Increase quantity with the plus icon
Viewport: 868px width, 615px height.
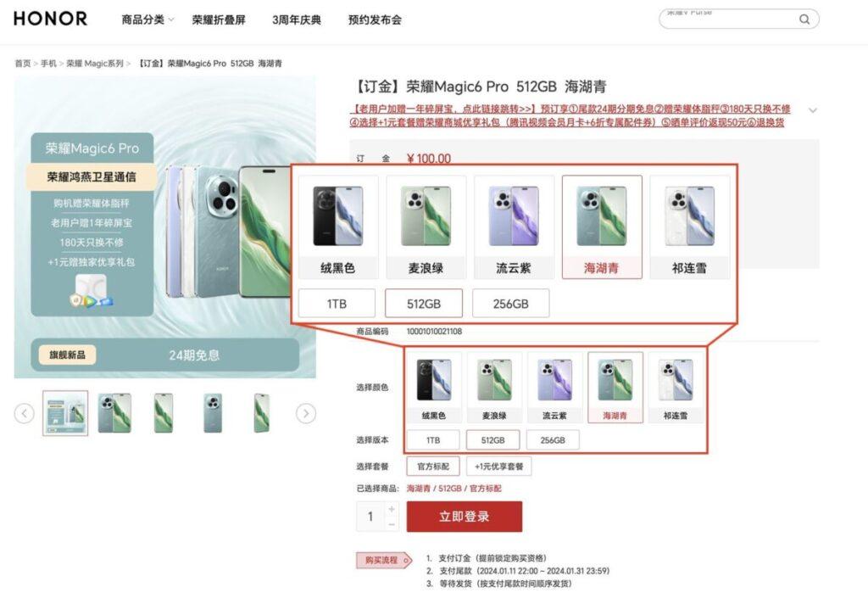392,509
